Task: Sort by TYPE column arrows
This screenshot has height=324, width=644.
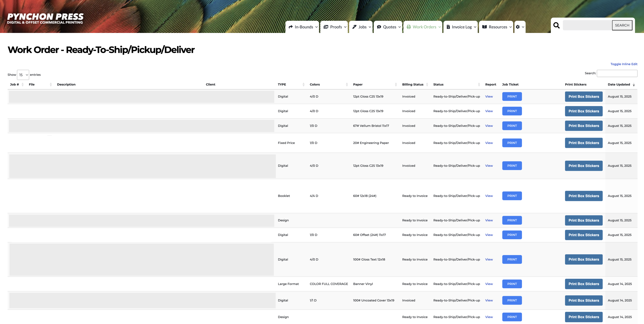Action: tap(304, 85)
